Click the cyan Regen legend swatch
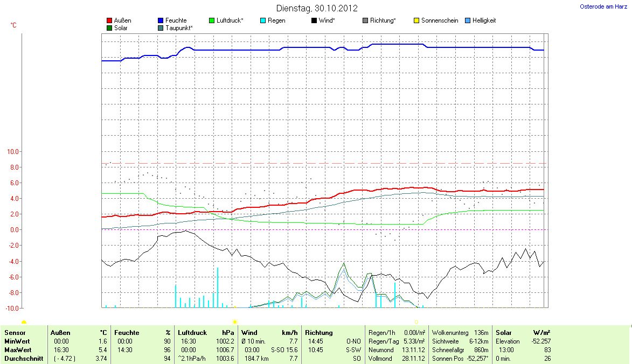 [x=263, y=21]
